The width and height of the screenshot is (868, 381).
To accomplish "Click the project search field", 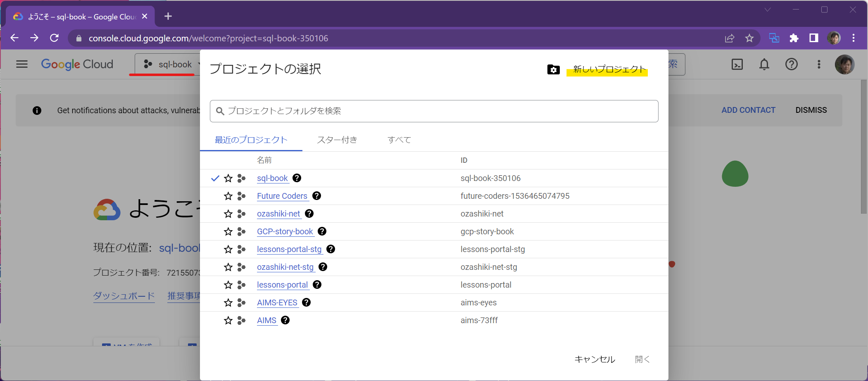I will coord(434,111).
